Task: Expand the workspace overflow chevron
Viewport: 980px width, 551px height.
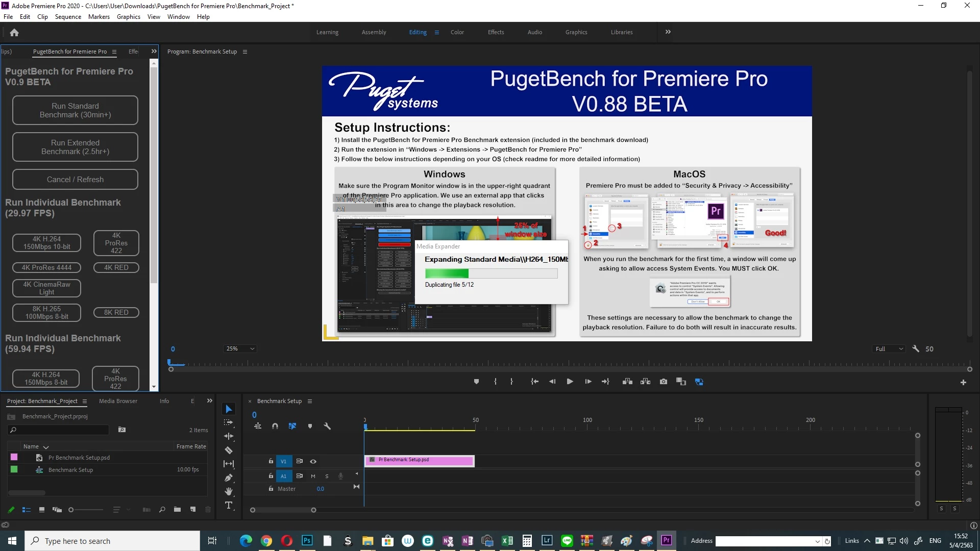Action: pyautogui.click(x=668, y=32)
